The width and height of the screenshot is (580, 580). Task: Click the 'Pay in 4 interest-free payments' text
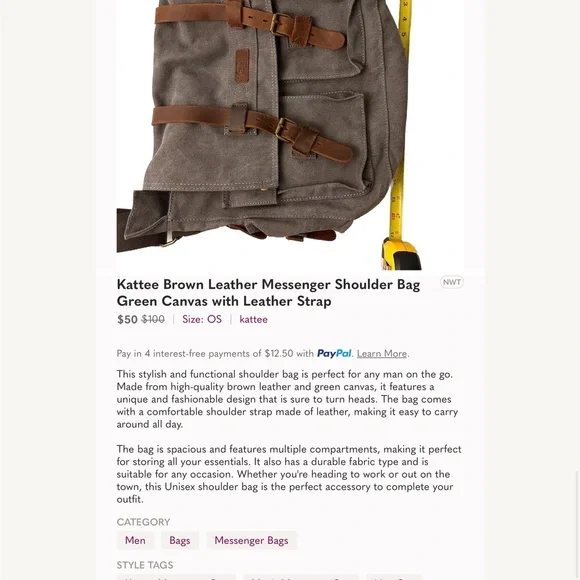215,354
